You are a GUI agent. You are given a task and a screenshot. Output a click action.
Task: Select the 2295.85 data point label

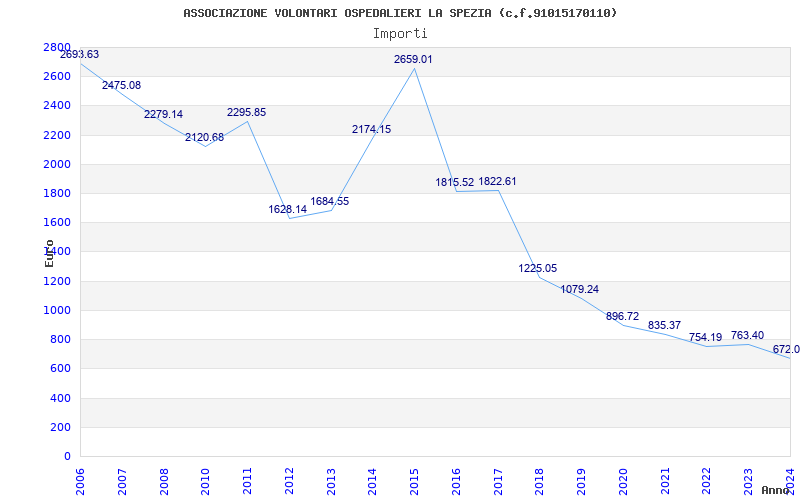pos(246,113)
